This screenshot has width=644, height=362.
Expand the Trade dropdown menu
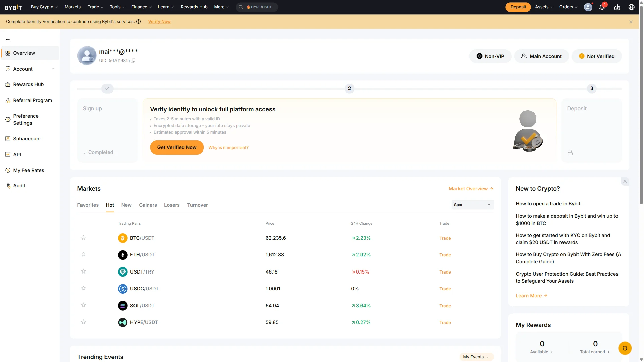(x=95, y=7)
